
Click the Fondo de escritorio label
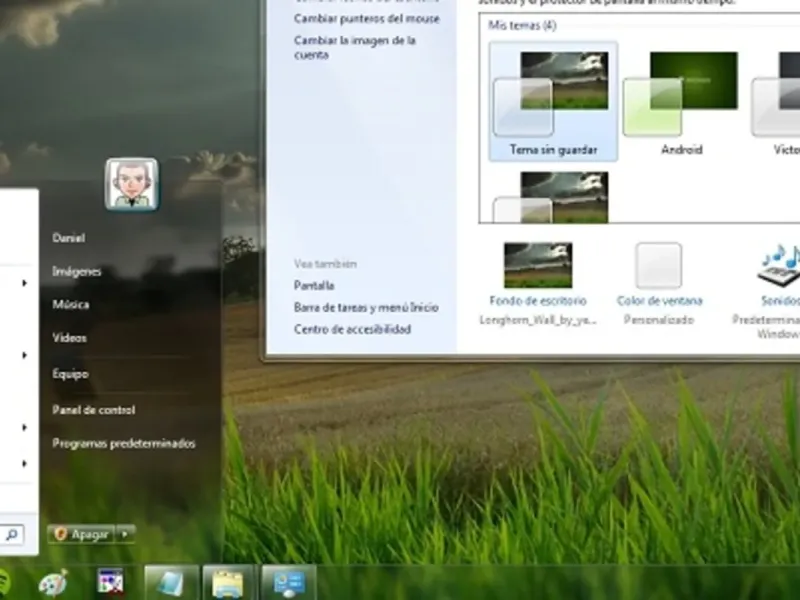click(538, 301)
